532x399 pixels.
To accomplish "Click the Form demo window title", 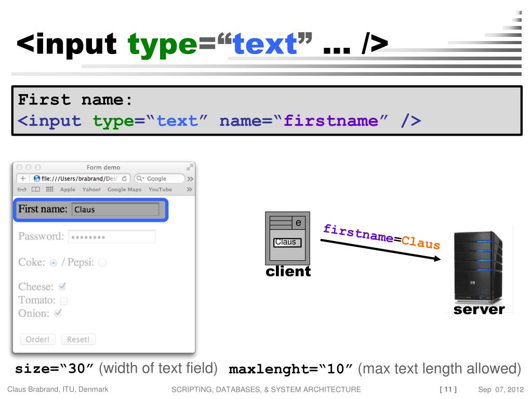I will point(103,167).
